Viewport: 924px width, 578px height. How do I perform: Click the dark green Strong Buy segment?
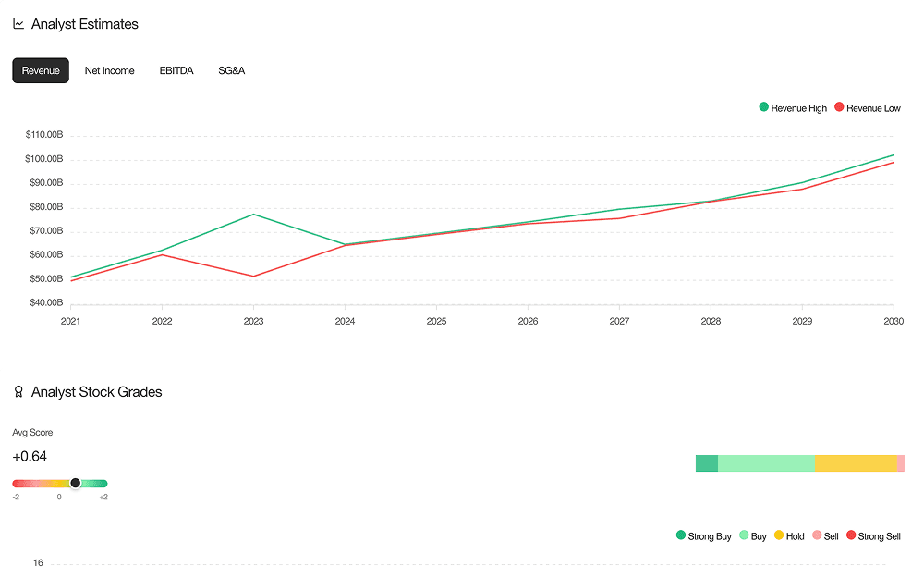(x=707, y=463)
